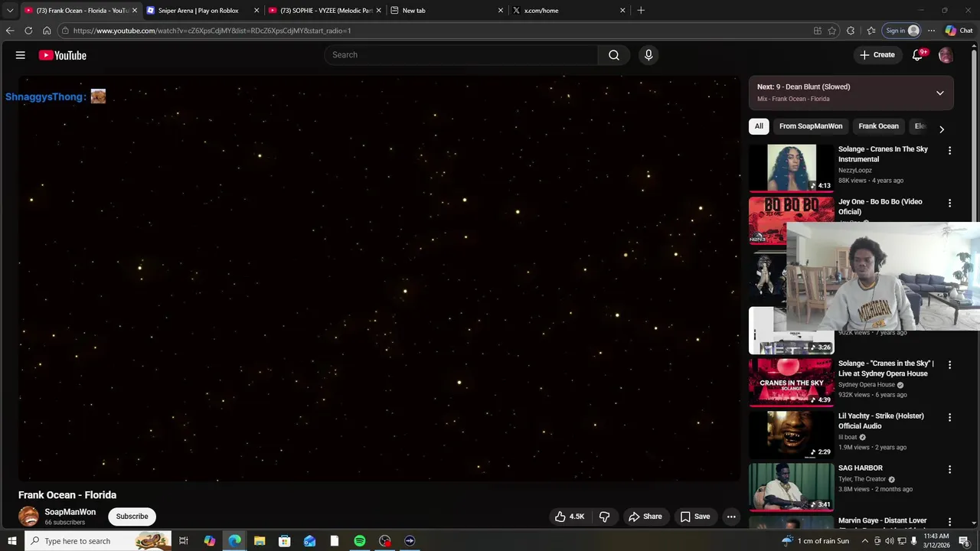Open Jey One - Bo Bo Bo video title
Screen dimensions: 980x551
pos(880,207)
